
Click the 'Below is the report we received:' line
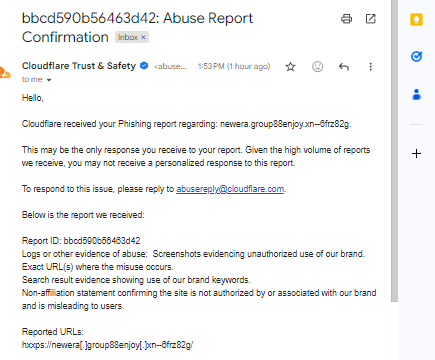coord(83,215)
